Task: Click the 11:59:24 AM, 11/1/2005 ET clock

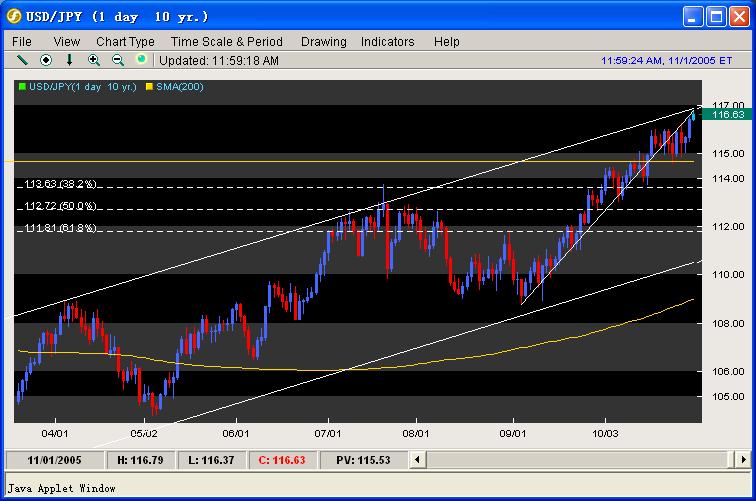Action: (666, 61)
